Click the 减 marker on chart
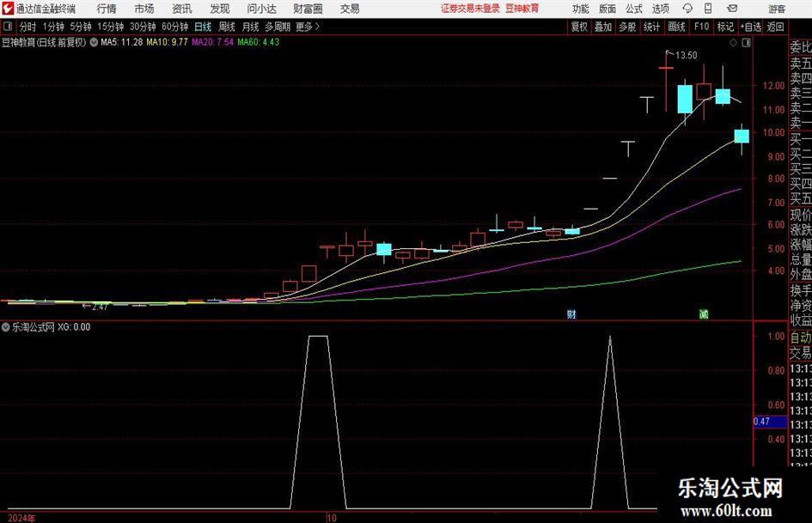This screenshot has width=812, height=523. tap(703, 314)
